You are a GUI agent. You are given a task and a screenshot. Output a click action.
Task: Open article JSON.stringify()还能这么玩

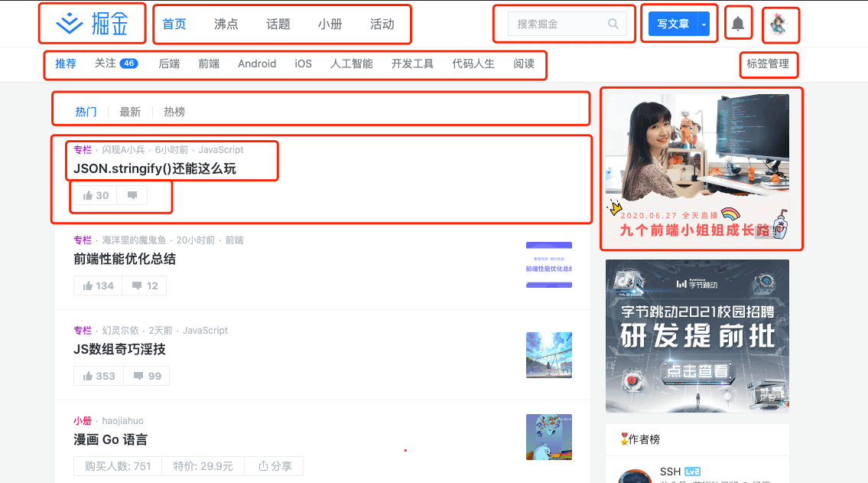(x=155, y=168)
